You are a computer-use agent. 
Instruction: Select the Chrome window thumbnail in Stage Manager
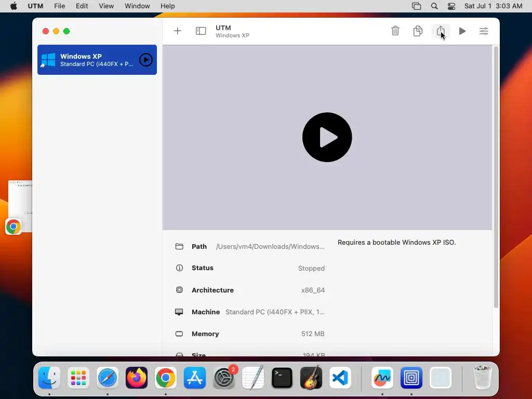(20, 206)
